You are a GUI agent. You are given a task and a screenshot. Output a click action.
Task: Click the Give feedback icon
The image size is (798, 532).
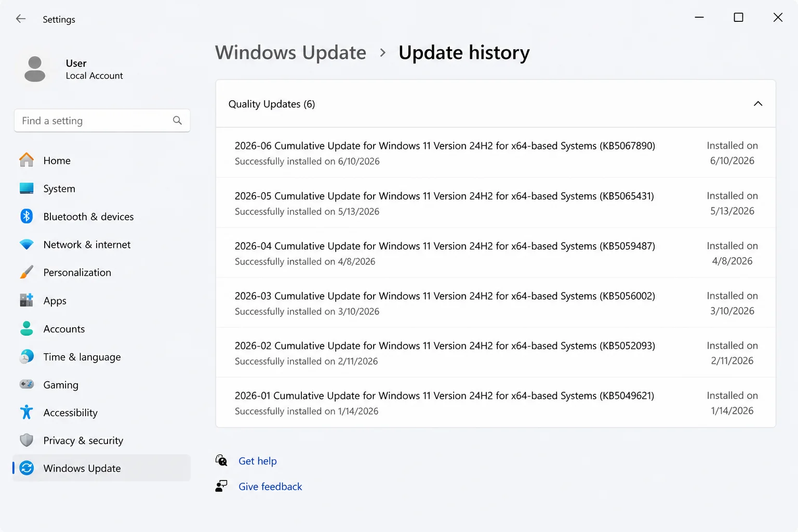221,486
